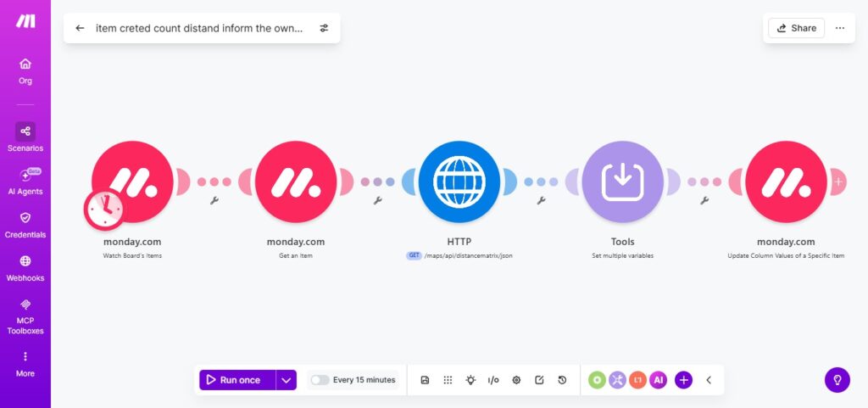Open the I/O scenario inputs icon
This screenshot has width=868, height=408.
tap(493, 380)
